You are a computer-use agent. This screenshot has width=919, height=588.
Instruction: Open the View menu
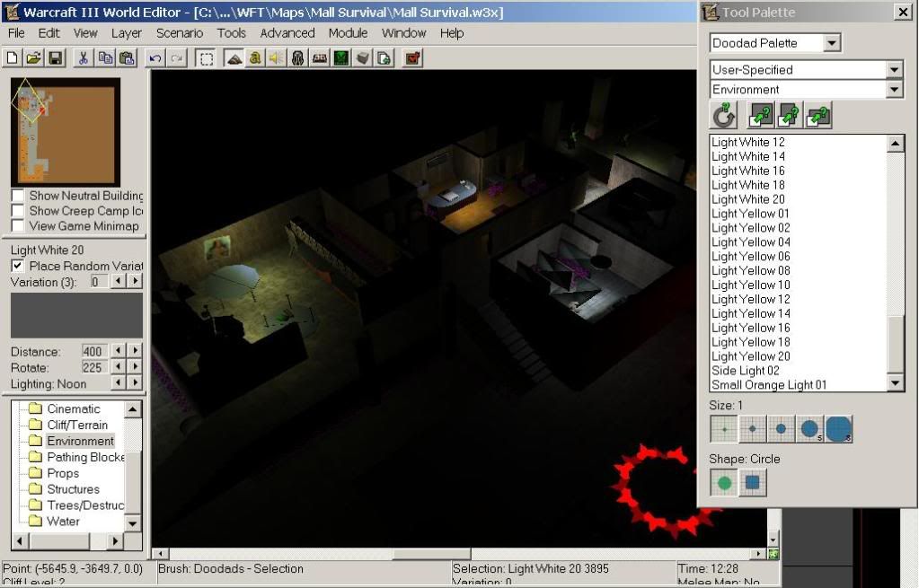[85, 33]
